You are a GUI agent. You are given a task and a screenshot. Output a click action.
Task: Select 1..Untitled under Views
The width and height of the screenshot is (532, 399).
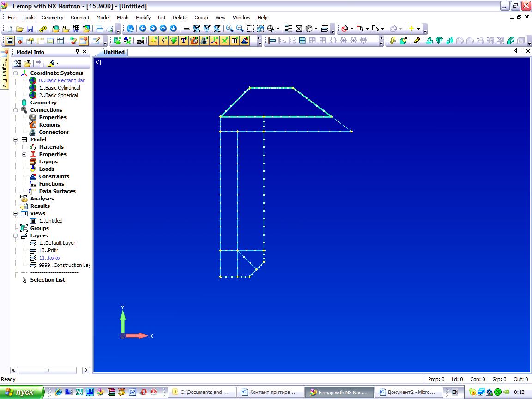[50, 221]
